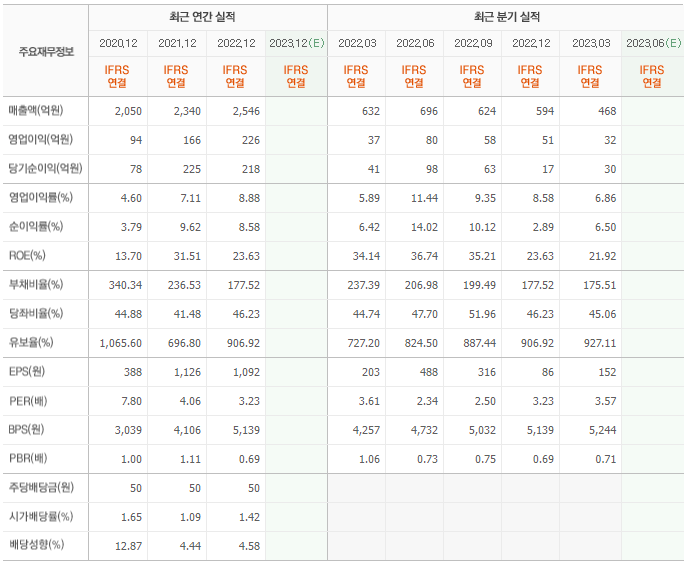The image size is (687, 563).
Task: Click reserve ratio value 1,065.60
Action: pyautogui.click(x=120, y=343)
